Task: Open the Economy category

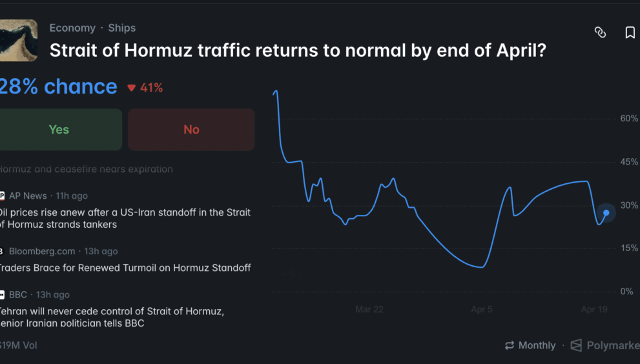Action: [72, 28]
